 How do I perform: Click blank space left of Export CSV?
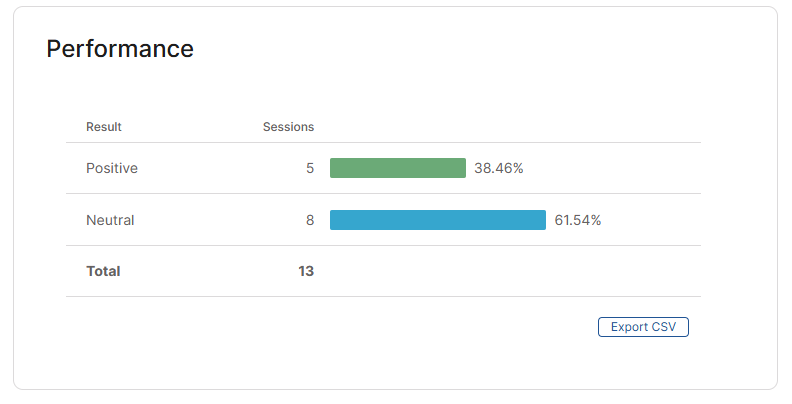pyautogui.click(x=400, y=327)
